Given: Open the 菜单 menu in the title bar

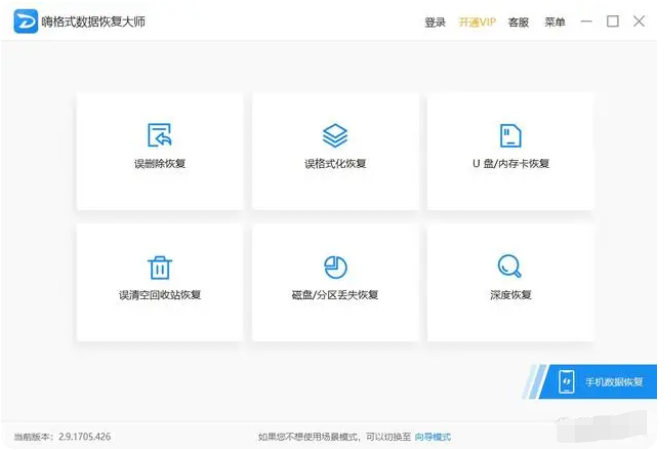Looking at the screenshot, I should point(554,22).
